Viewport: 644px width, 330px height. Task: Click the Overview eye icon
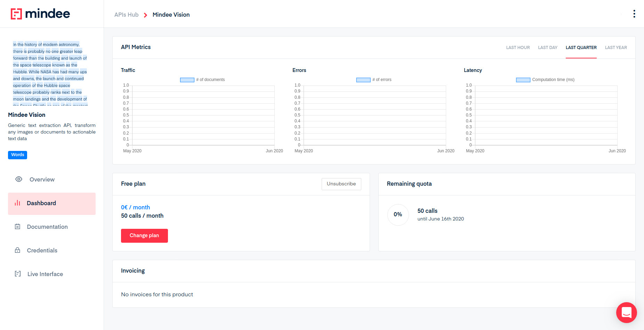point(19,179)
